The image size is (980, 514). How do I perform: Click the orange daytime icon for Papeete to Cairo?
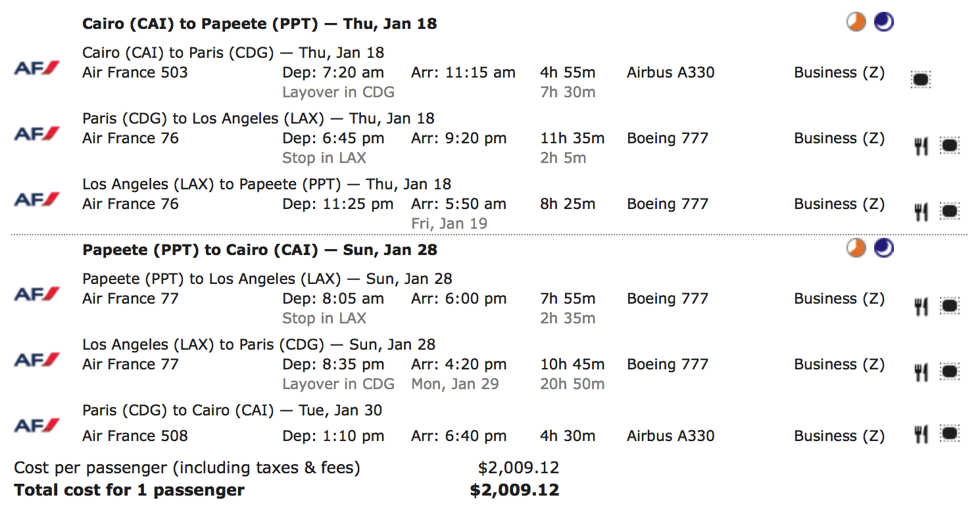point(856,248)
